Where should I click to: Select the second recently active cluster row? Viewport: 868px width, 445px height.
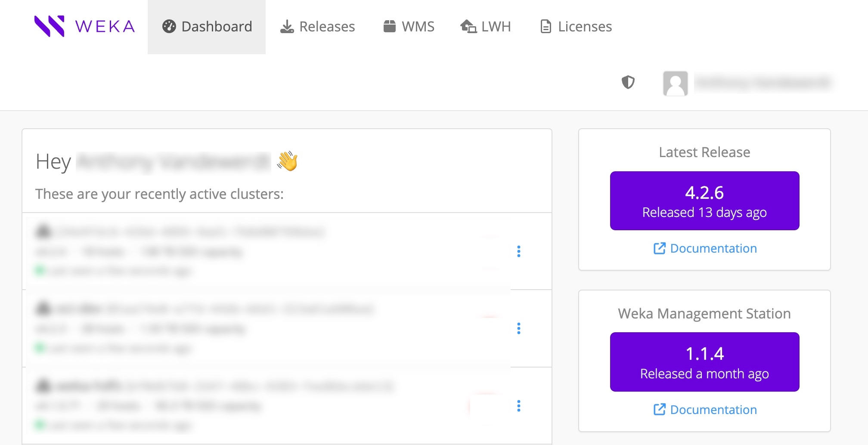[x=287, y=328]
